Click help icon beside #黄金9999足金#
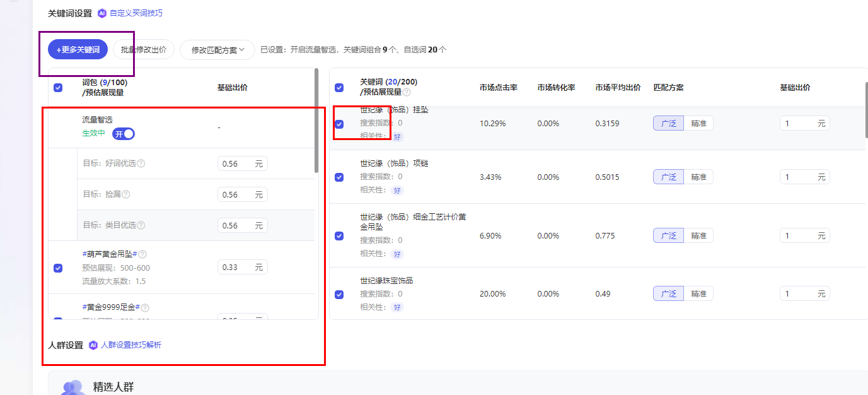 point(145,308)
